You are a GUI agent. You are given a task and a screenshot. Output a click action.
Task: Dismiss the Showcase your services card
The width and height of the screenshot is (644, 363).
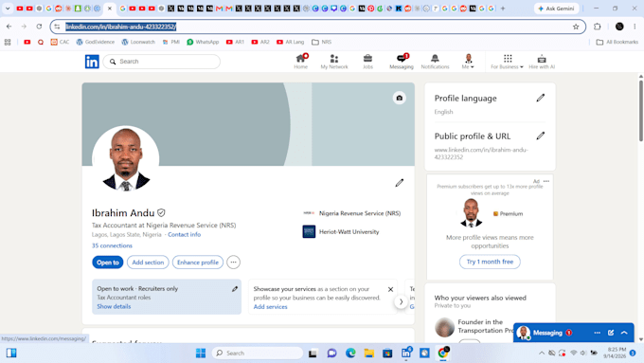coord(390,289)
